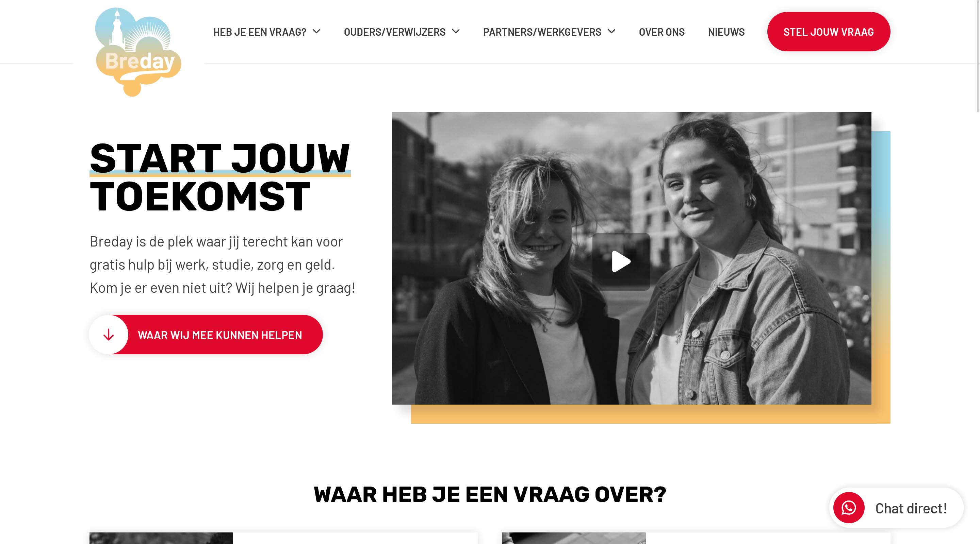Expand the Ouders/Verwijzers chevron
The width and height of the screenshot is (980, 544).
[x=456, y=32]
